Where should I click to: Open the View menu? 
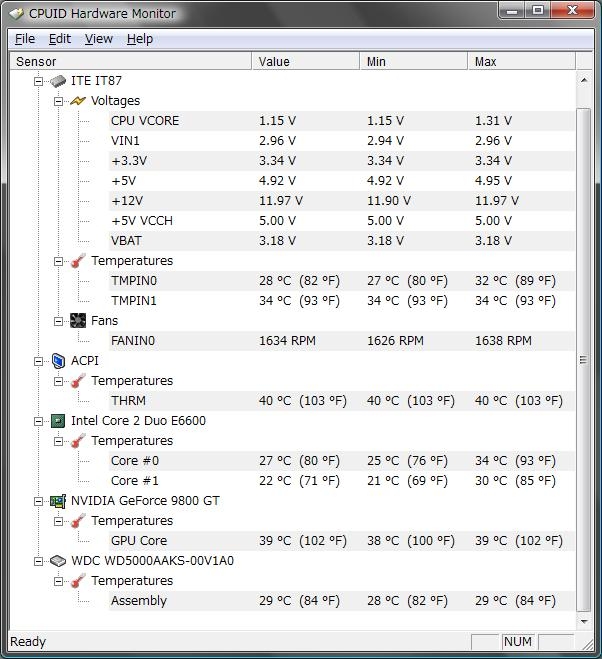[x=99, y=39]
